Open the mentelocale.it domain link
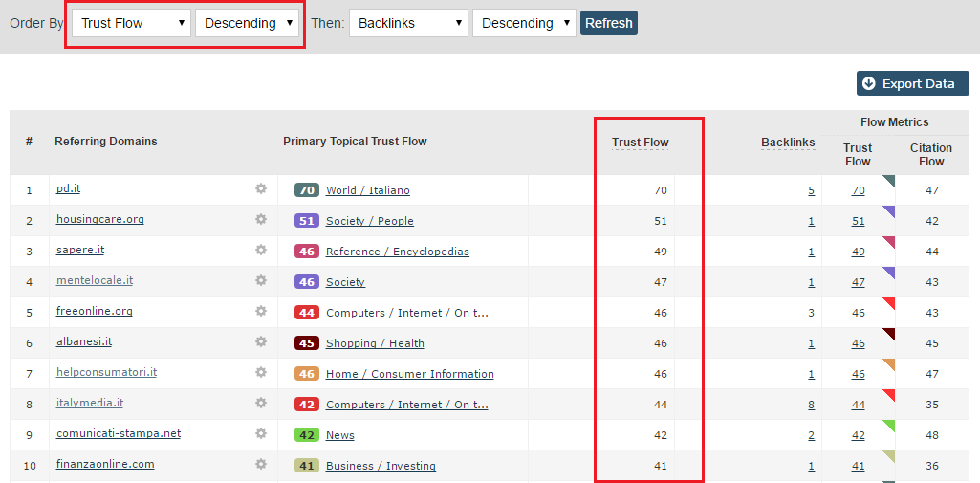The image size is (980, 483). [x=95, y=280]
